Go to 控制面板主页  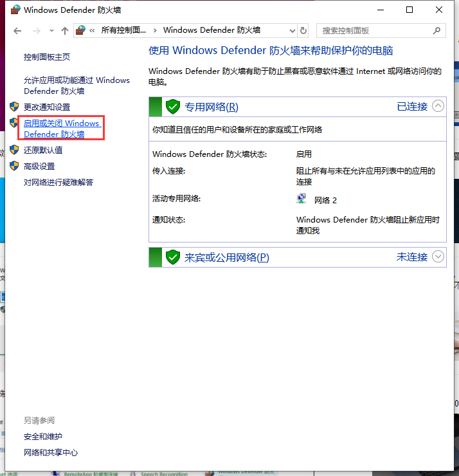click(47, 57)
